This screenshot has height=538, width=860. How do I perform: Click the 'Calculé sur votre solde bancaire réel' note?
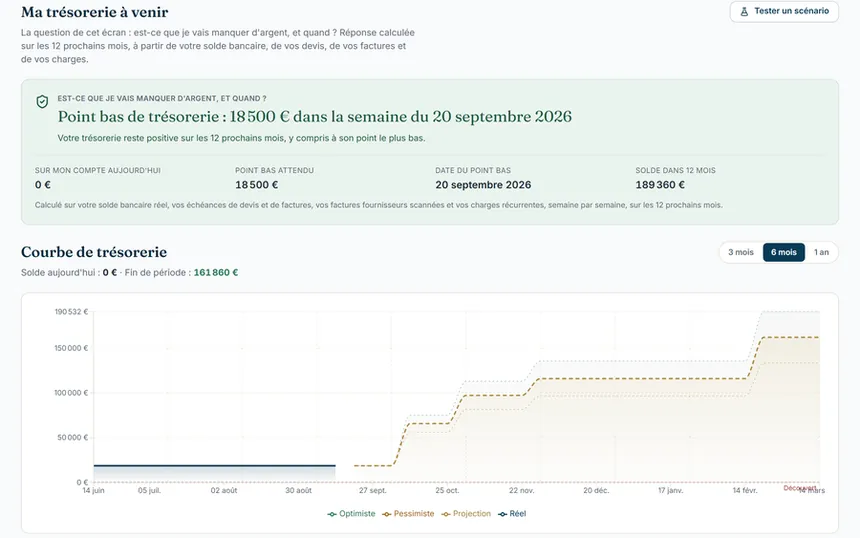(378, 205)
